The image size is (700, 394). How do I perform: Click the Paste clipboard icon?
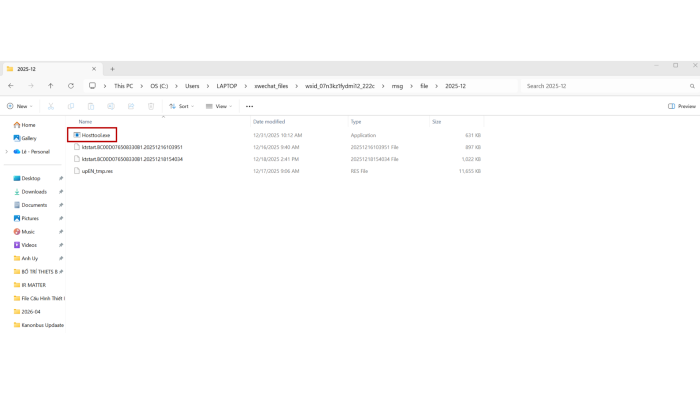click(91, 106)
